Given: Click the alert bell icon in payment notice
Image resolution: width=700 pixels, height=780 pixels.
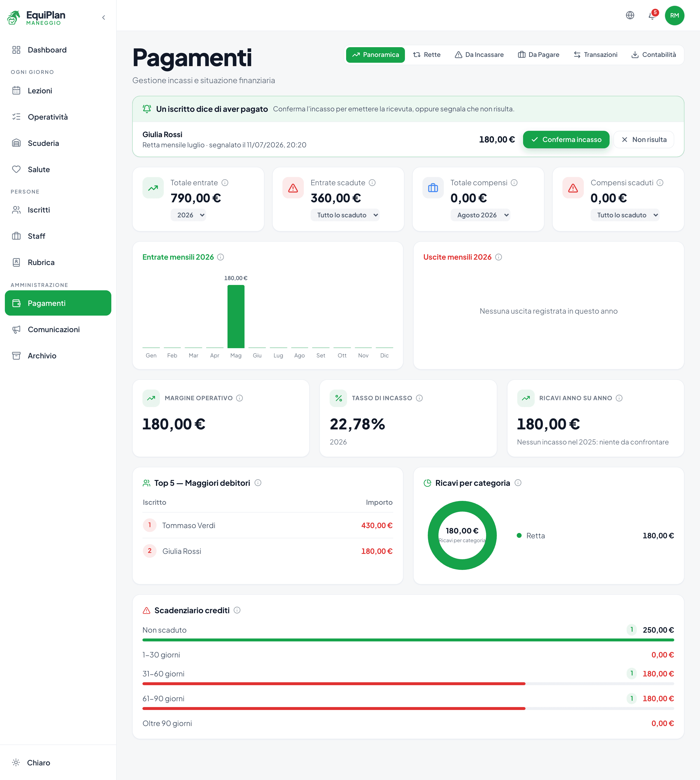Looking at the screenshot, I should coord(147,109).
